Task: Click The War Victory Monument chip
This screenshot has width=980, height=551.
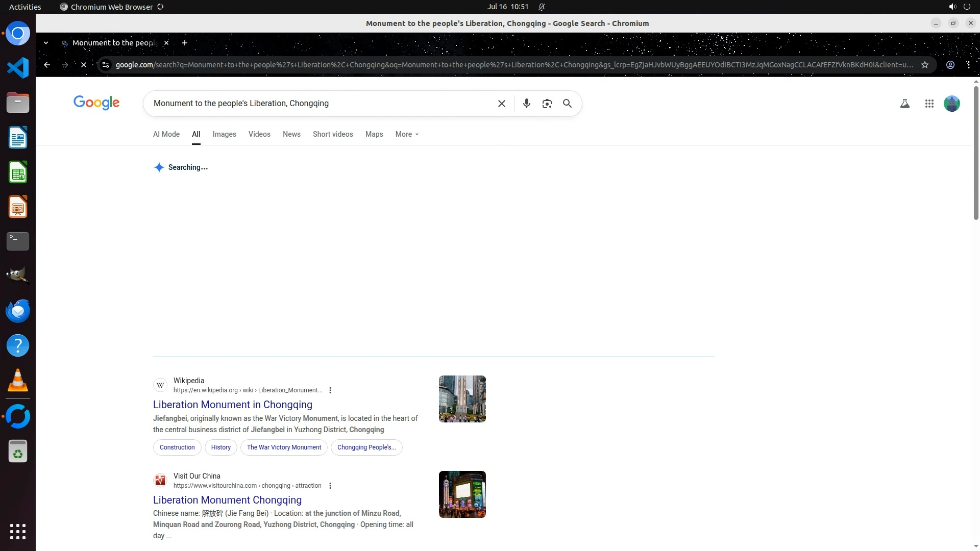Action: (284, 447)
